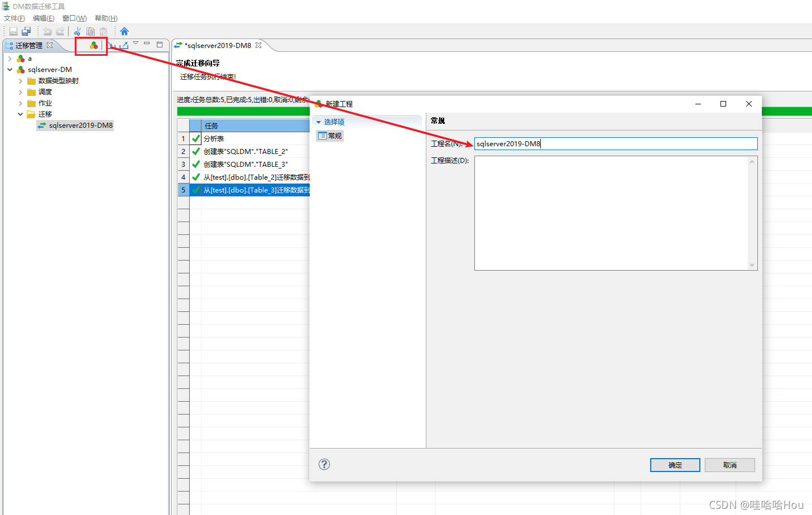The width and height of the screenshot is (812, 515).
Task: Expand the 作业 folder node
Action: tap(20, 103)
